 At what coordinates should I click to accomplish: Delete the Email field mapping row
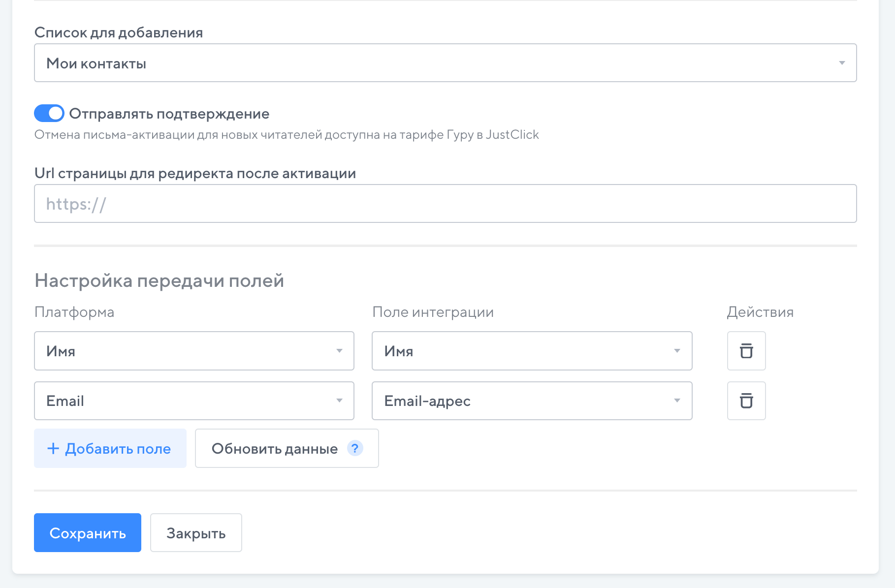[746, 401]
